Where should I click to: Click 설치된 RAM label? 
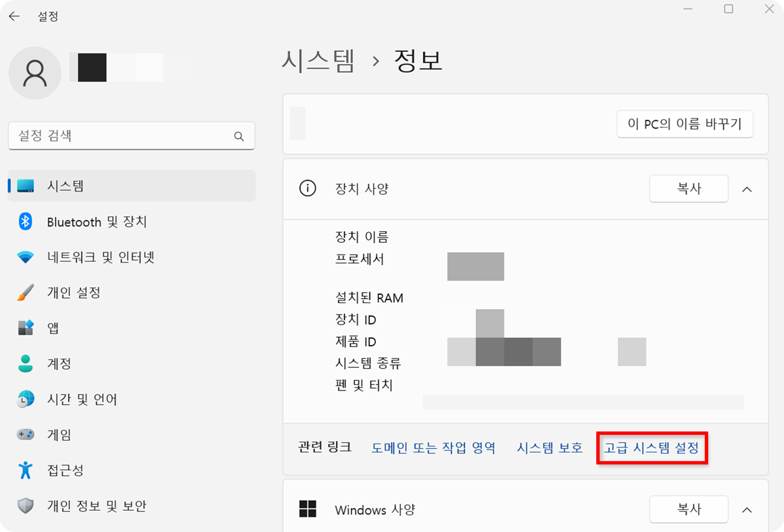(x=369, y=298)
